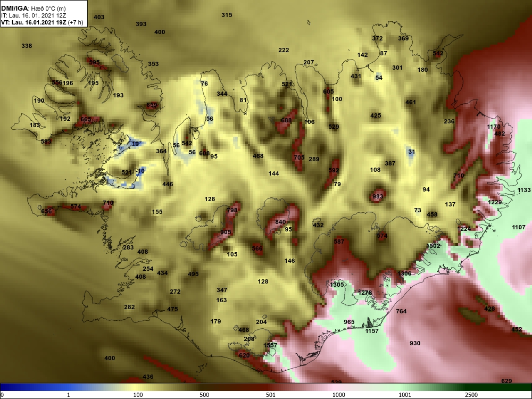The image size is (532, 399).
Task: Click the map value 289
Action: 314,159
